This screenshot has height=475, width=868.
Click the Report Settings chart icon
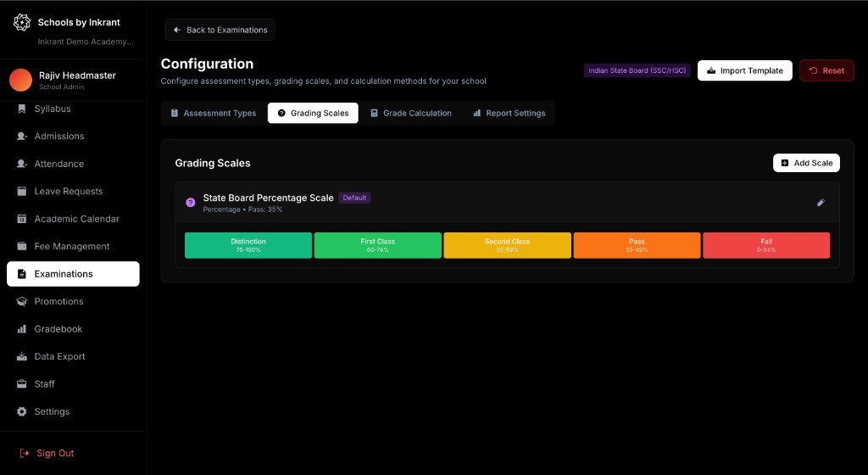[x=476, y=113]
